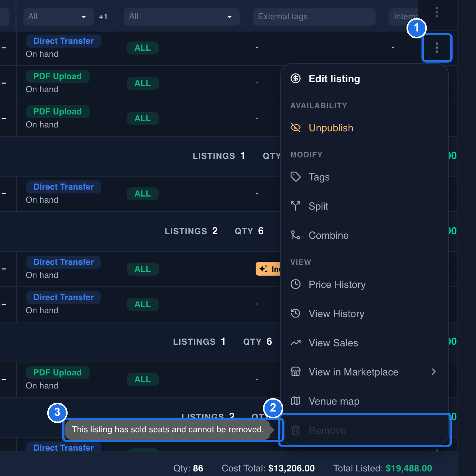
Task: Click the View History rewind-clock icon
Action: [x=296, y=314]
